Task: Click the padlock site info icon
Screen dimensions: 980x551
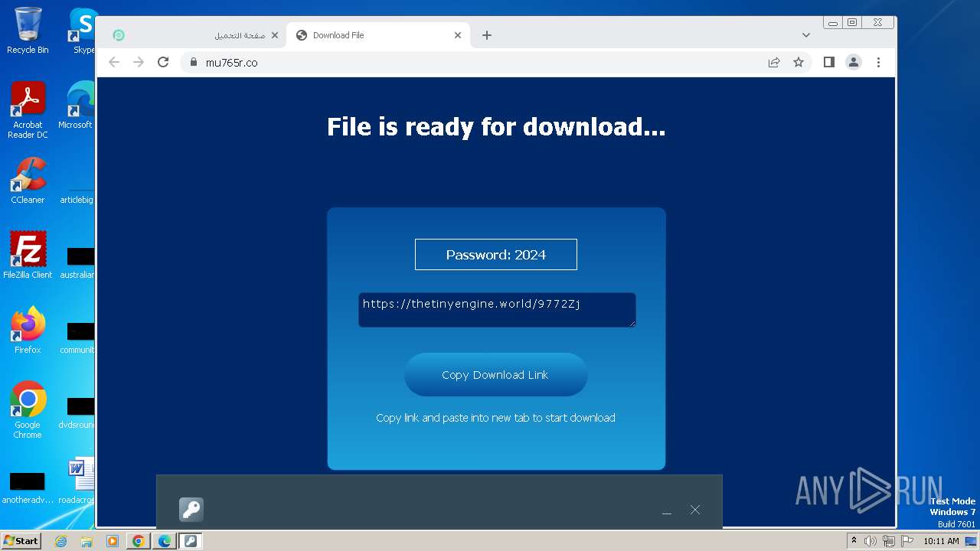Action: point(193,62)
